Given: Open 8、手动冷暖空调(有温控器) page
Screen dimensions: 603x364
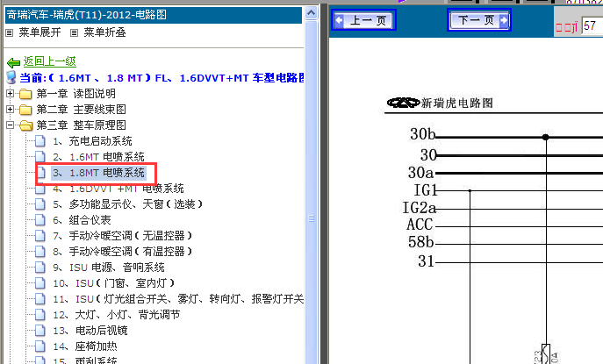Looking at the screenshot, I should 123,252.
